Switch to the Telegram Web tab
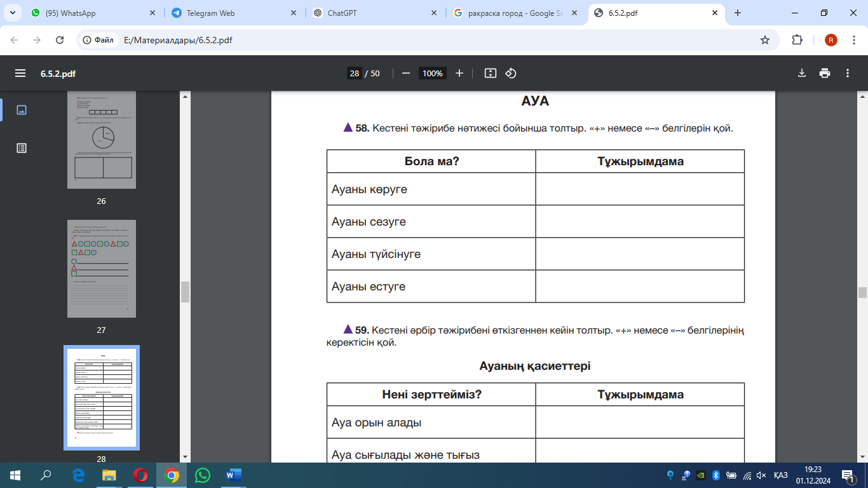This screenshot has width=868, height=488. 234,13
